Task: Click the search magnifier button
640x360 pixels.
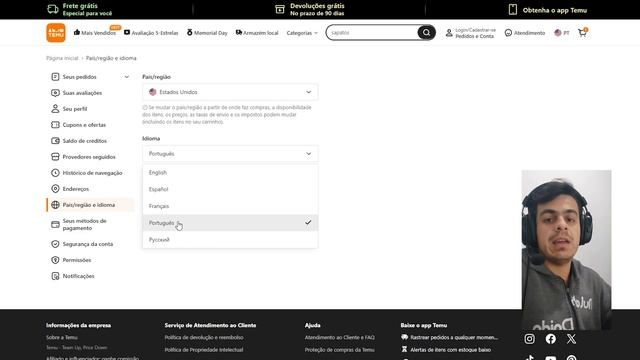Action: 426,32
